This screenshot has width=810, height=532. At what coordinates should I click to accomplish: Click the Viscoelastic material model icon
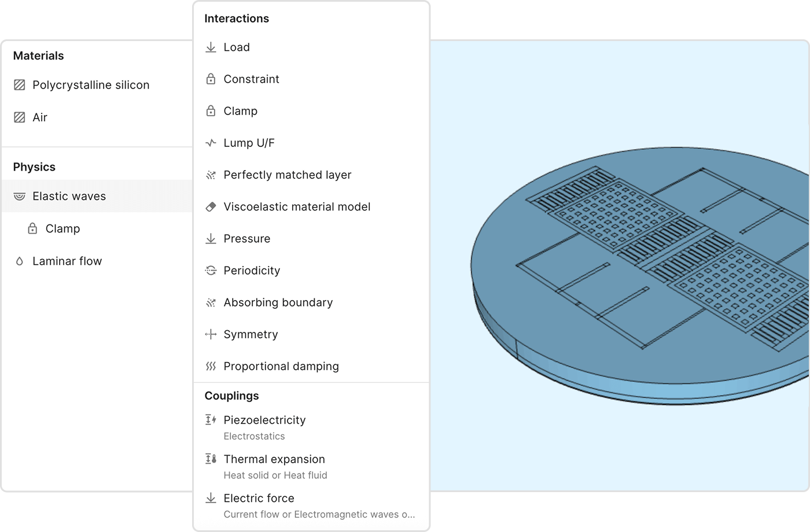point(211,207)
